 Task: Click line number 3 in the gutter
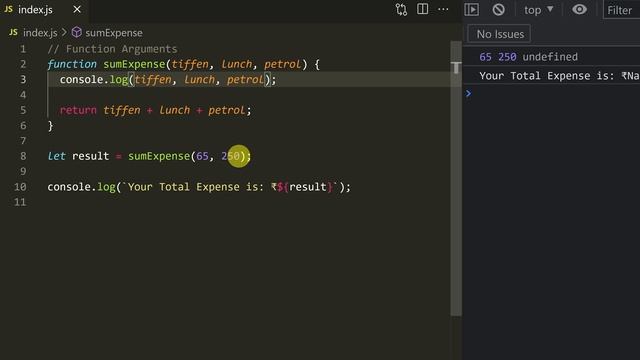tap(23, 79)
